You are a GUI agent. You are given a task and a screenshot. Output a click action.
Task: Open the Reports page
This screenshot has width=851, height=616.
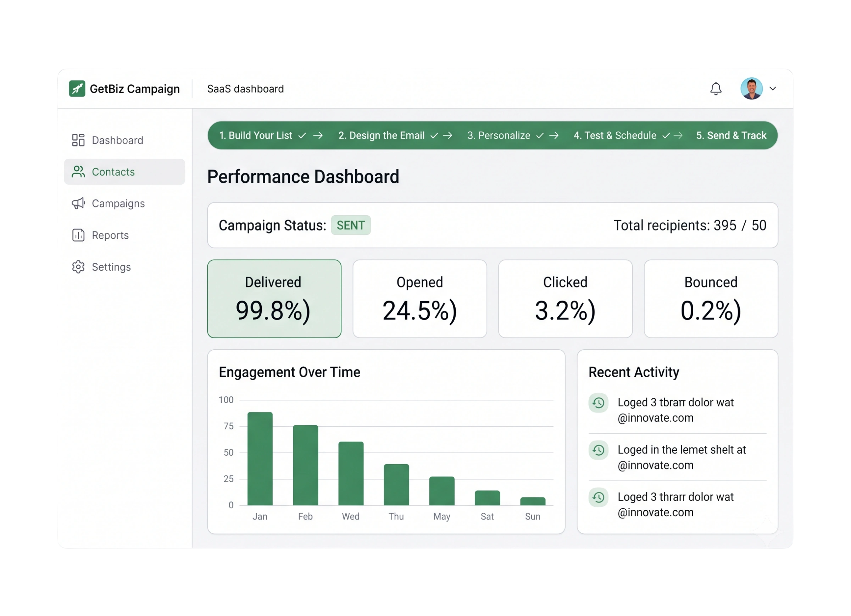tap(124, 235)
